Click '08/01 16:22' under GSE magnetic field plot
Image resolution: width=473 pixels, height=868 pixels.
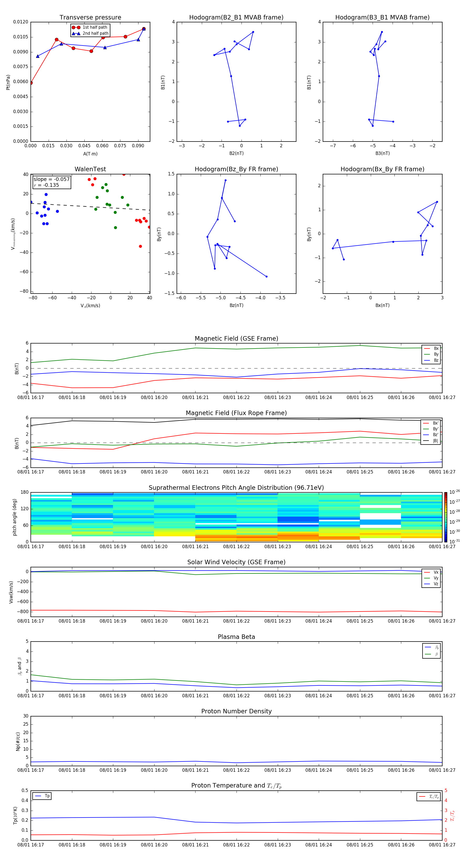pyautogui.click(x=236, y=398)
